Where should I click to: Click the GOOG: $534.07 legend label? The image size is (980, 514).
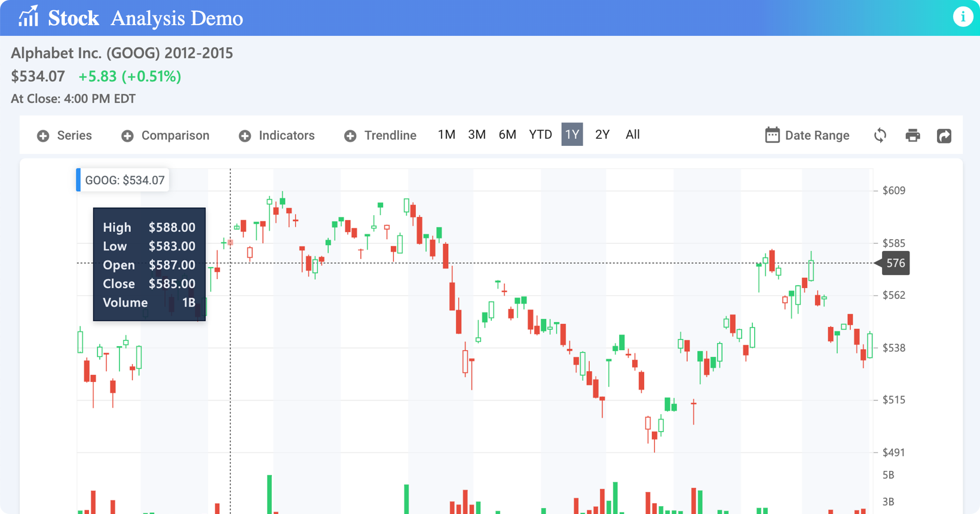[x=122, y=180]
